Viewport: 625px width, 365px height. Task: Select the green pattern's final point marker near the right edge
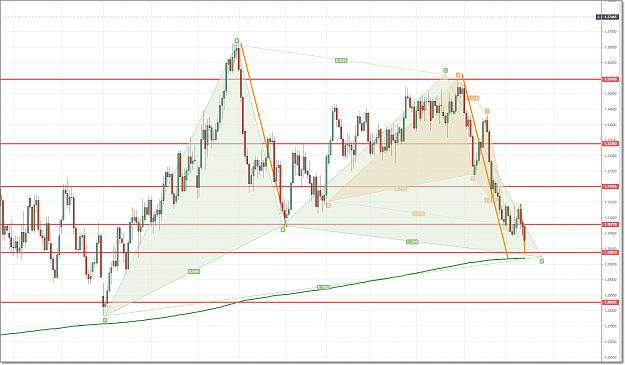pos(541,261)
